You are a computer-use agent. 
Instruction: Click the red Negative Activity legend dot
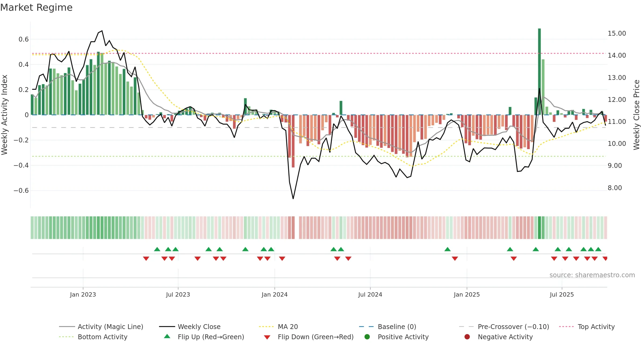tap(467, 337)
